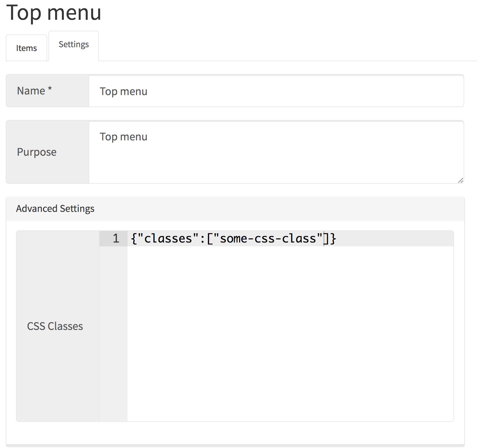Click the CSS Classes label
Viewport: 477px width, 448px height.
coord(55,326)
